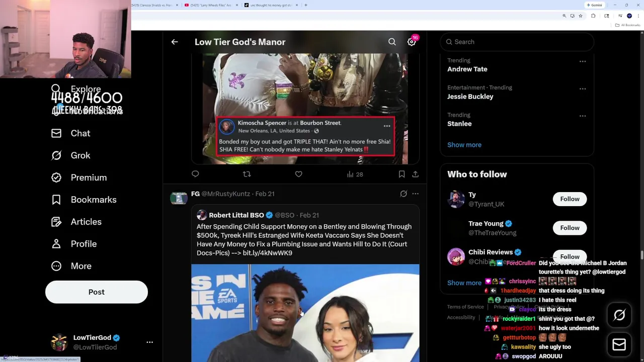
Task: Open the Grok floating button at bottom right
Action: 619,315
